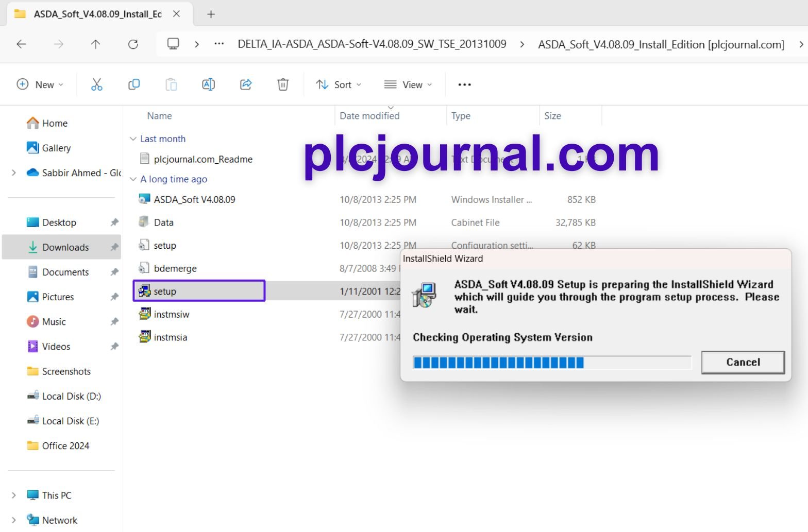Click the installer icon in InstallShield Wizard dialog
Viewport: 808px width, 532px height.
pos(425,296)
